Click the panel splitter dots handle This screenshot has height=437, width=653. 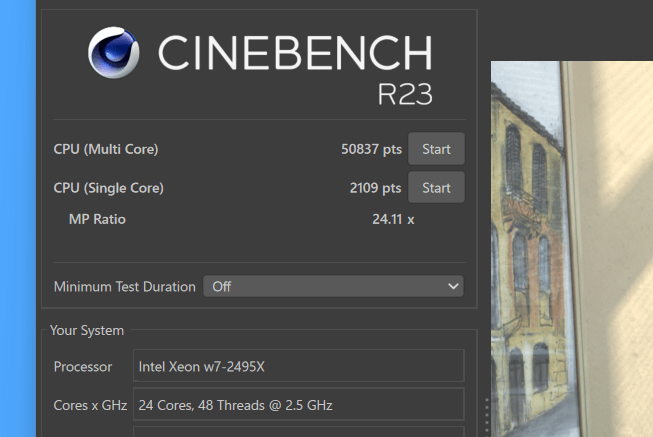(x=486, y=417)
